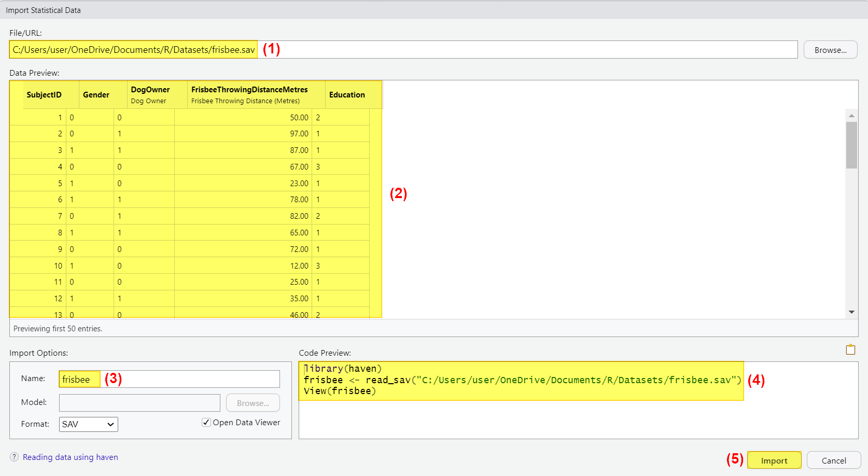
Task: Toggle the Open Data Viewer checkbox
Action: pos(206,422)
